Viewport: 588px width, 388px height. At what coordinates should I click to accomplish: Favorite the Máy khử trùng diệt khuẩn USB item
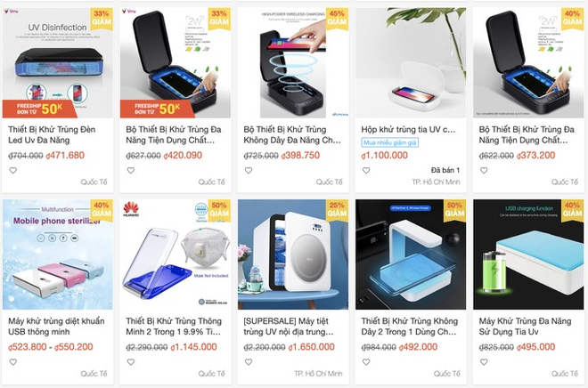pos(13,362)
